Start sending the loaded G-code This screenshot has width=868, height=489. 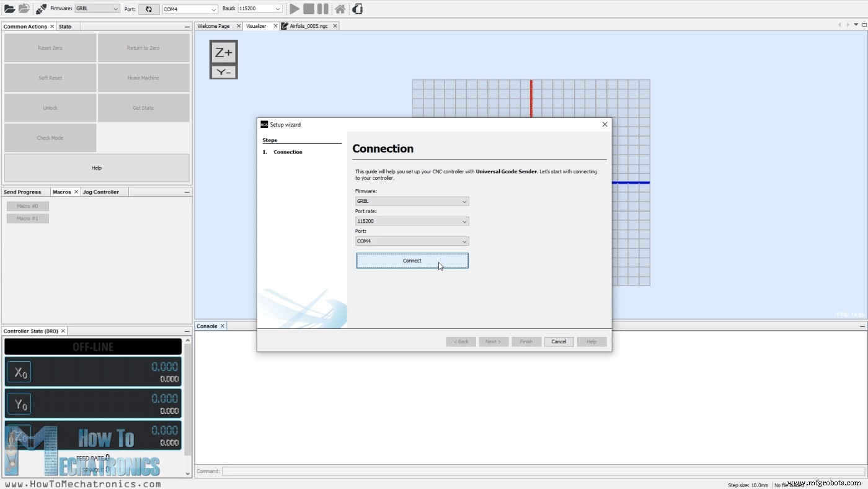click(x=294, y=8)
